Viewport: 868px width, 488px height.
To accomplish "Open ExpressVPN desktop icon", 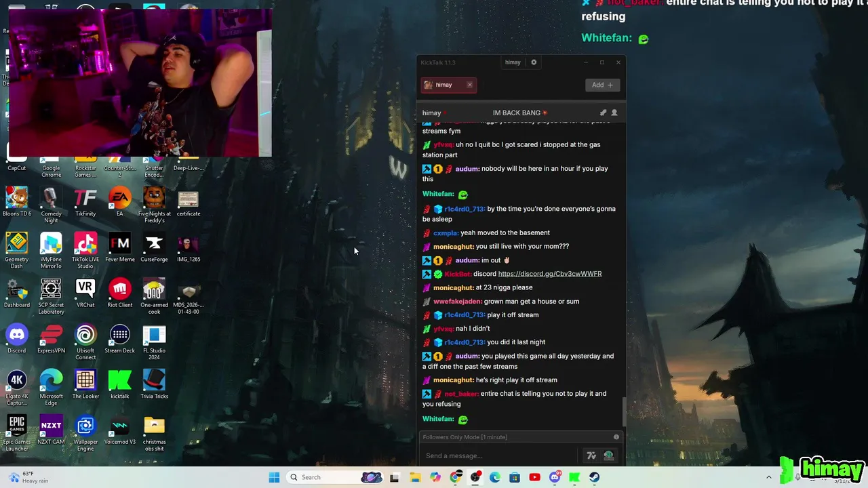I will pyautogui.click(x=51, y=339).
